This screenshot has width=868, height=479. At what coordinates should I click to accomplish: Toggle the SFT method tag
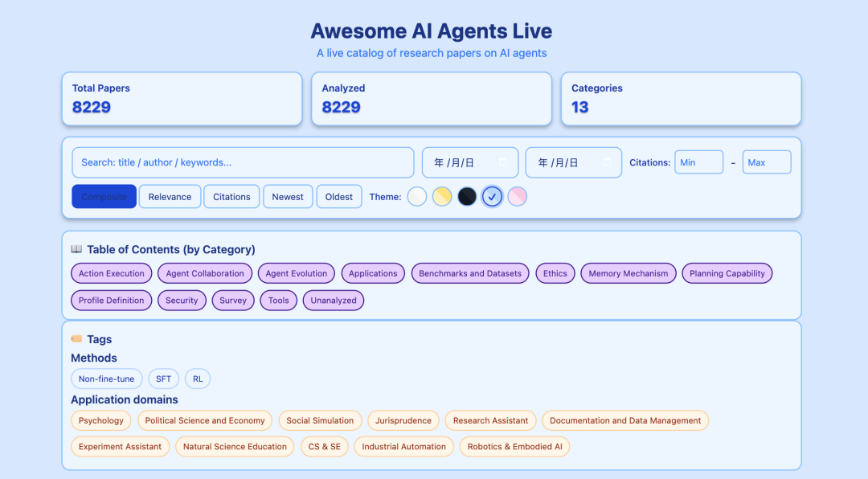point(163,379)
